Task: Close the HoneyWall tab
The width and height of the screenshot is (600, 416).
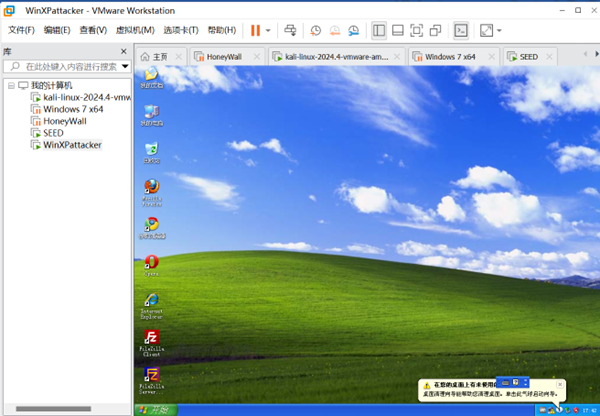Action: point(257,57)
